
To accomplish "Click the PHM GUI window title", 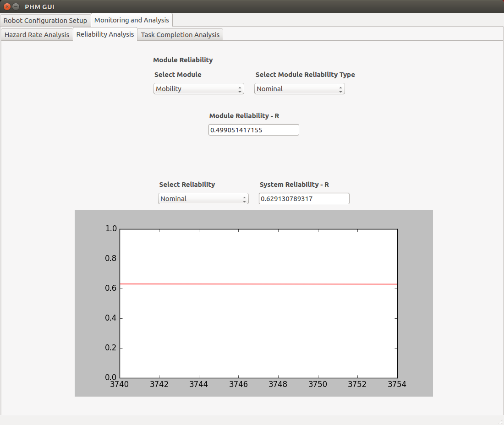I will coord(39,7).
